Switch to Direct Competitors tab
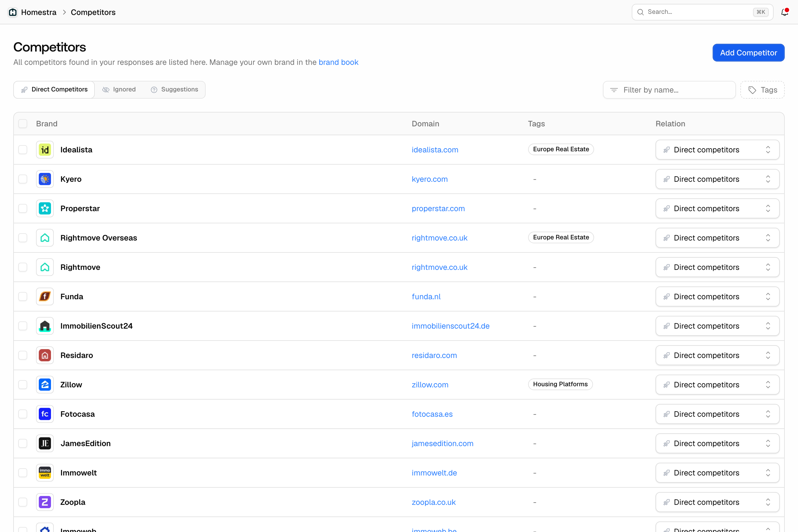 coord(54,89)
